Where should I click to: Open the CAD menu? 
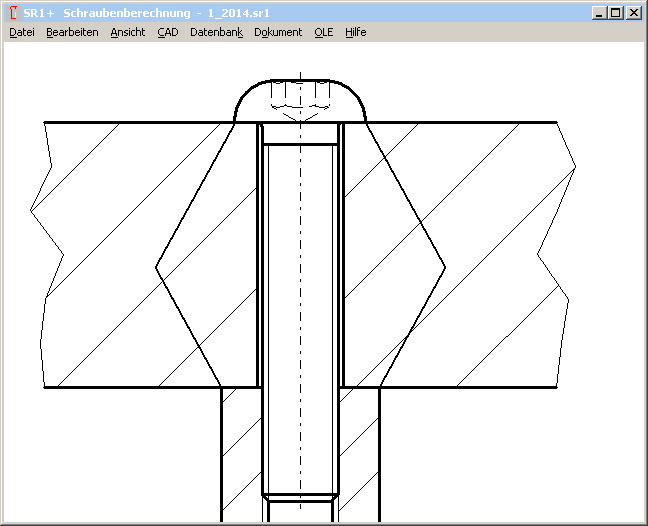pyautogui.click(x=167, y=32)
